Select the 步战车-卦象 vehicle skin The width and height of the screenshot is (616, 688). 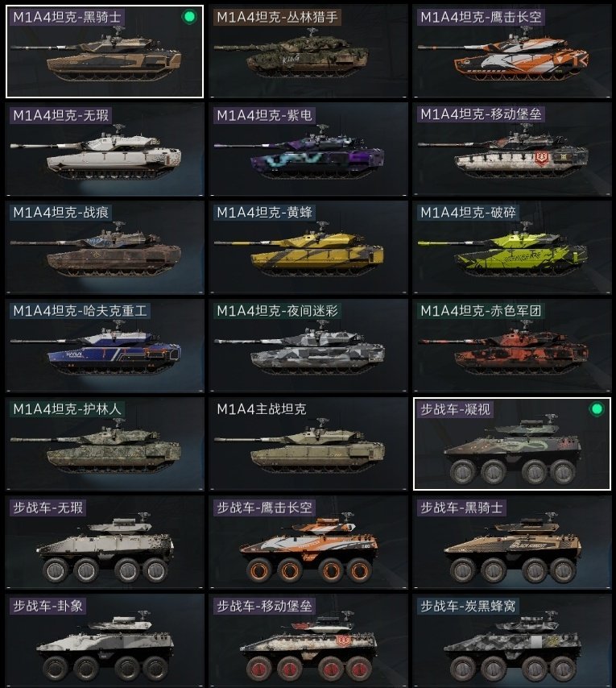[x=105, y=640]
